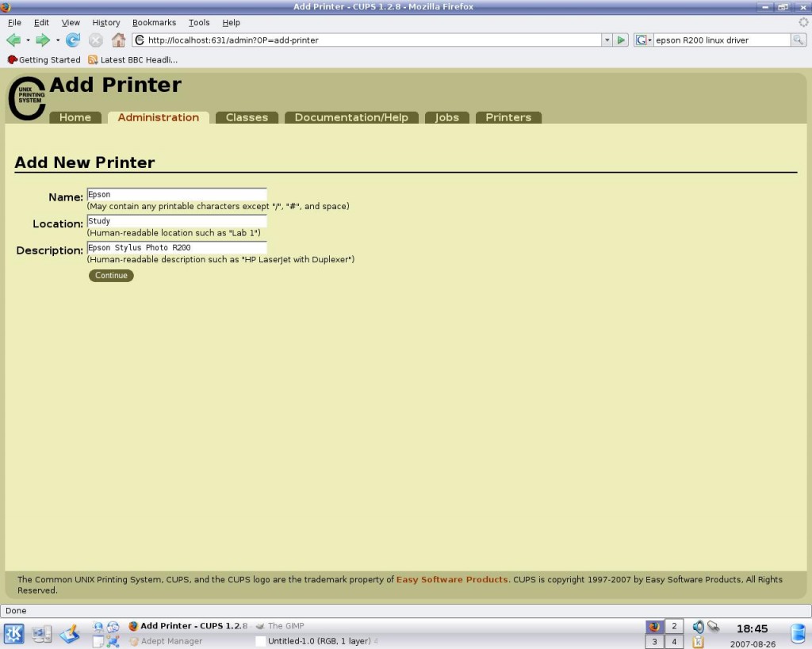Open the File menu

click(x=14, y=22)
